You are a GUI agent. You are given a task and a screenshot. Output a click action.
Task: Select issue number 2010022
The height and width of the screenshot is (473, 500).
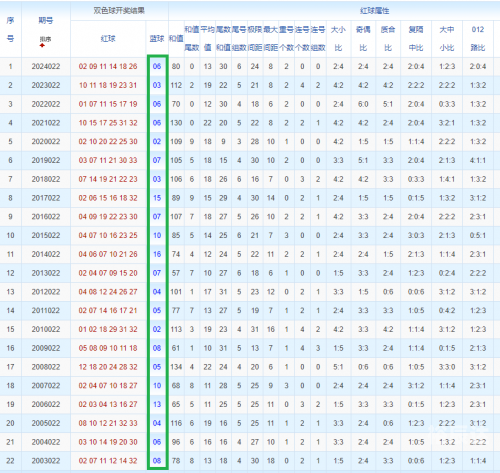46,329
